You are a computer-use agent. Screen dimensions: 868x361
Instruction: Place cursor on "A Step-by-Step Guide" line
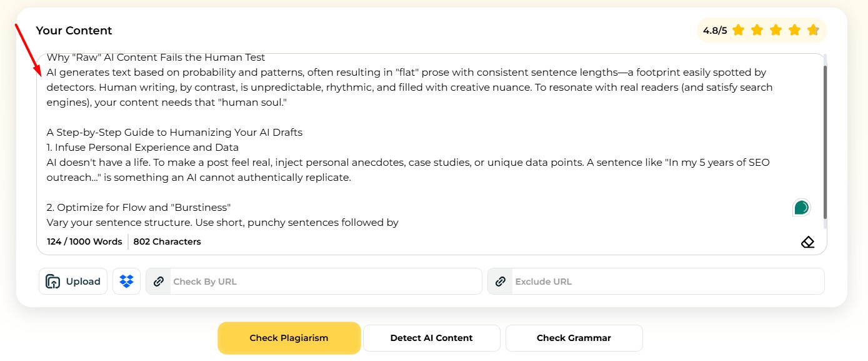(x=174, y=133)
